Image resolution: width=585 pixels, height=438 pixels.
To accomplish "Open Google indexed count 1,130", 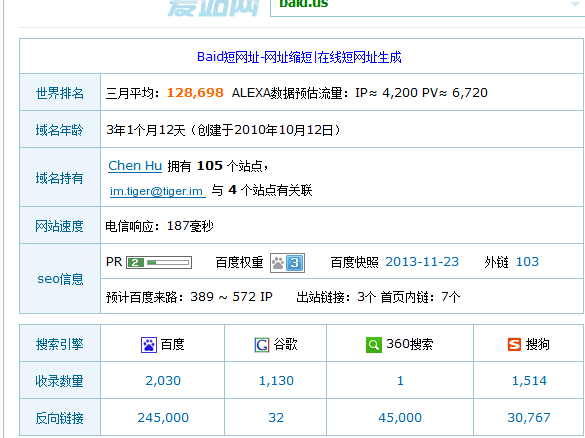I will tap(276, 381).
